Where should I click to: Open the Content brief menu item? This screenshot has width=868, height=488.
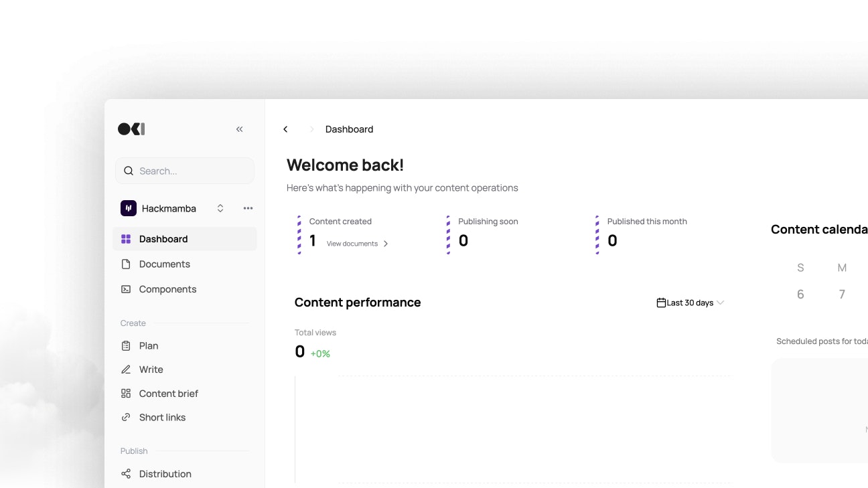[185, 394]
